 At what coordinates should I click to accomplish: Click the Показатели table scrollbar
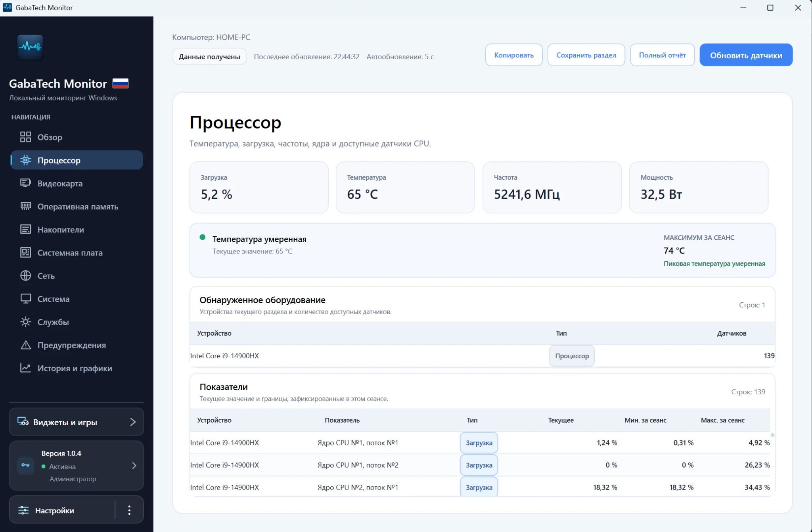[772, 435]
